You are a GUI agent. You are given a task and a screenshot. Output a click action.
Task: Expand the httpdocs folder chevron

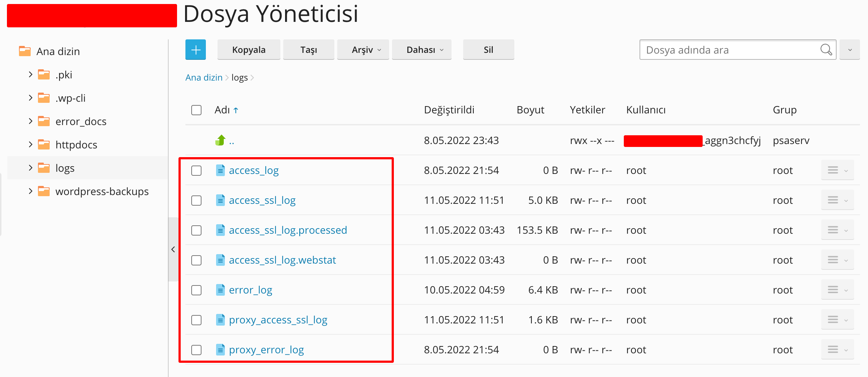point(30,144)
